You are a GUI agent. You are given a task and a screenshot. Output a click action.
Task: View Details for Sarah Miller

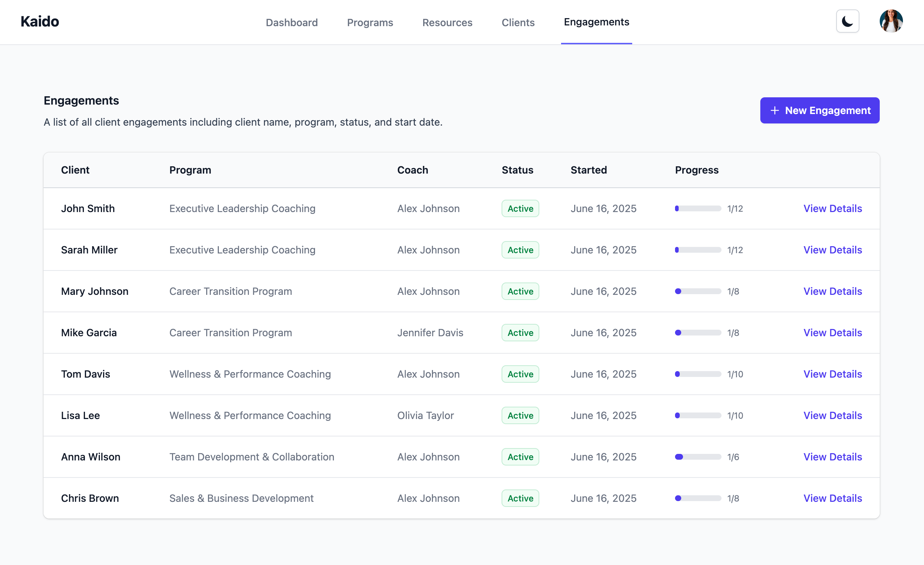[x=832, y=250]
